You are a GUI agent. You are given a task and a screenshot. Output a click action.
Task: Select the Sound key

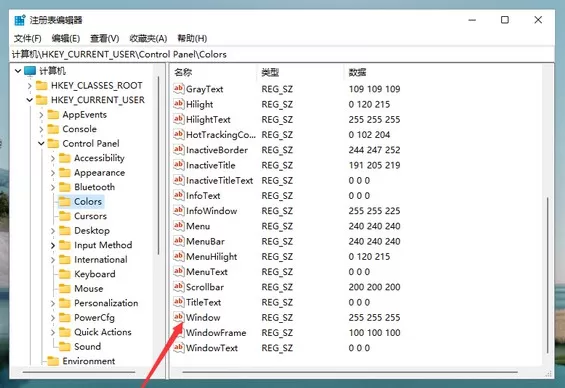[88, 347]
